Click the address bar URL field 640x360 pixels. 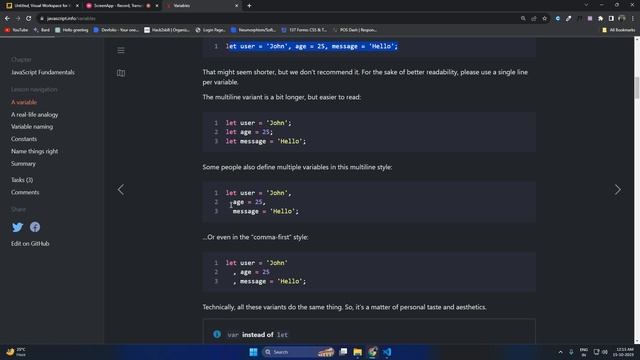278,18
